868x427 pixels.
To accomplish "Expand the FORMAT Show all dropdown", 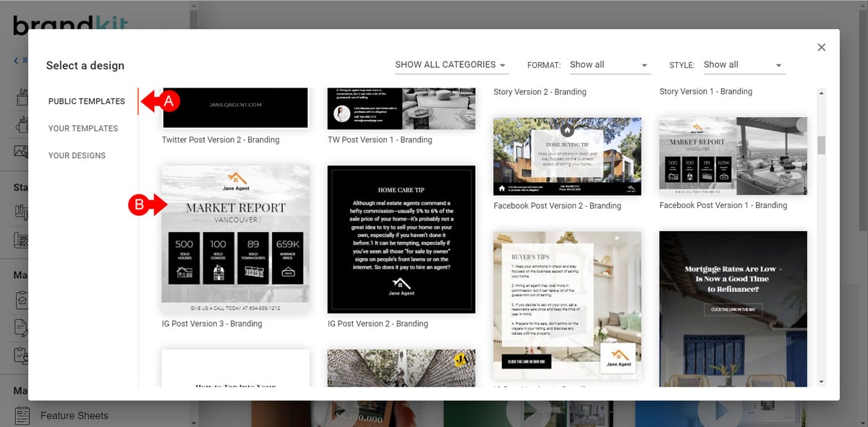I will click(x=610, y=64).
